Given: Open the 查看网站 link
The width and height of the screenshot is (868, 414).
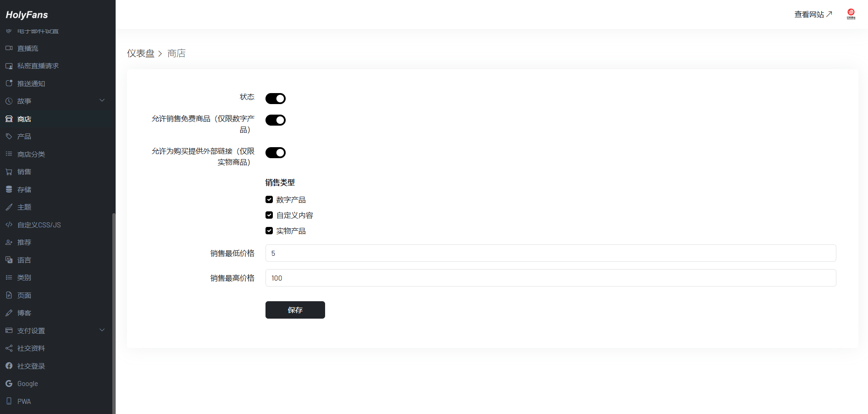Looking at the screenshot, I should 813,15.
